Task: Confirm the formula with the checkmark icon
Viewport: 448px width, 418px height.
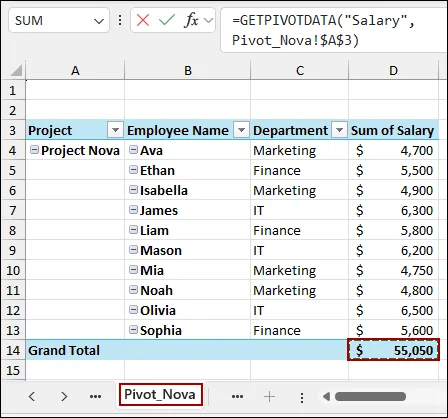Action: [x=167, y=20]
